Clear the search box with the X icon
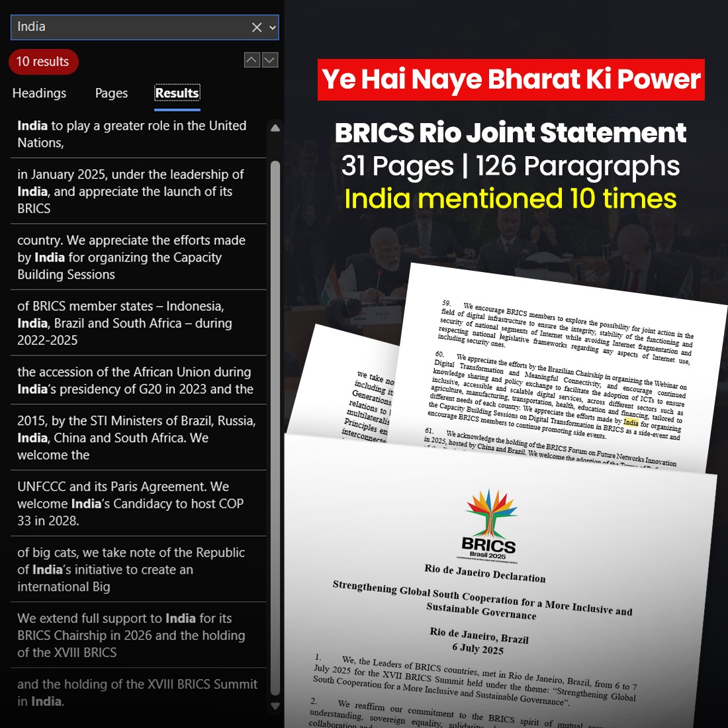Image resolution: width=728 pixels, height=728 pixels. [256, 27]
